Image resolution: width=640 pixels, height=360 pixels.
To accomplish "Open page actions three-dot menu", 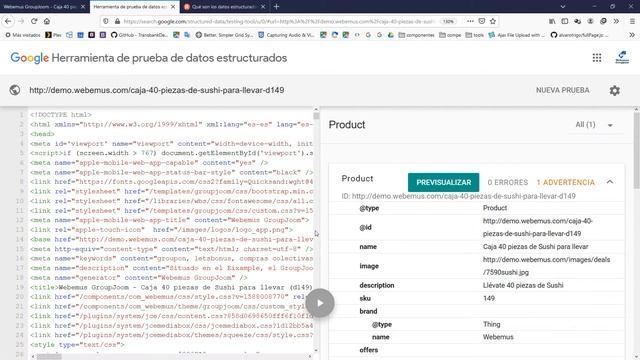I will click(470, 21).
